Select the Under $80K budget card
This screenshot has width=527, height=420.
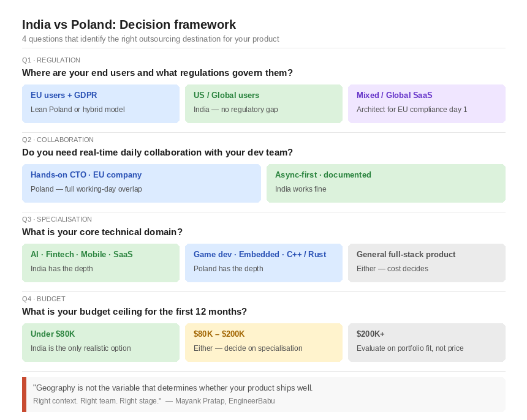pos(100,342)
